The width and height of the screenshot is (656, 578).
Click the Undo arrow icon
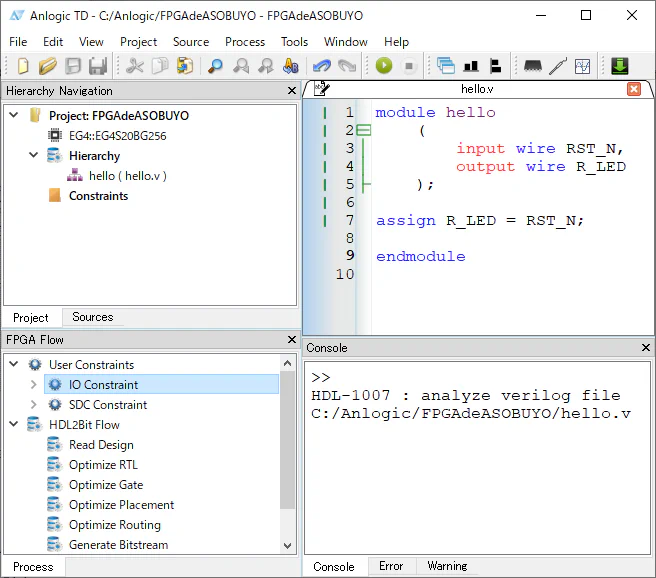point(321,67)
